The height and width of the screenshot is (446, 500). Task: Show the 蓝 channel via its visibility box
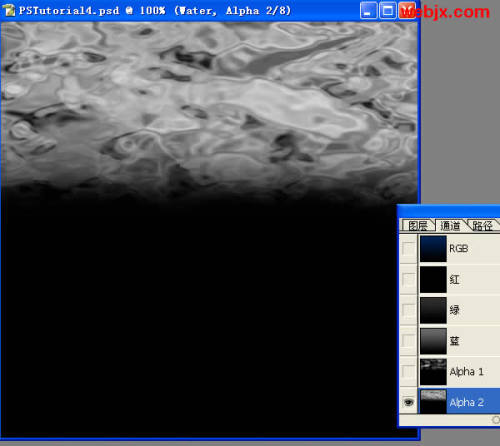point(408,341)
